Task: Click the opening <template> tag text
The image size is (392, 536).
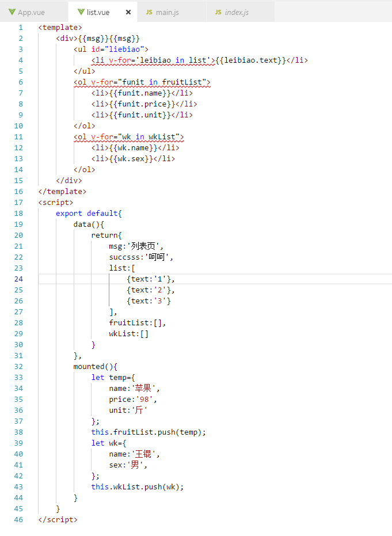Action: (x=60, y=28)
